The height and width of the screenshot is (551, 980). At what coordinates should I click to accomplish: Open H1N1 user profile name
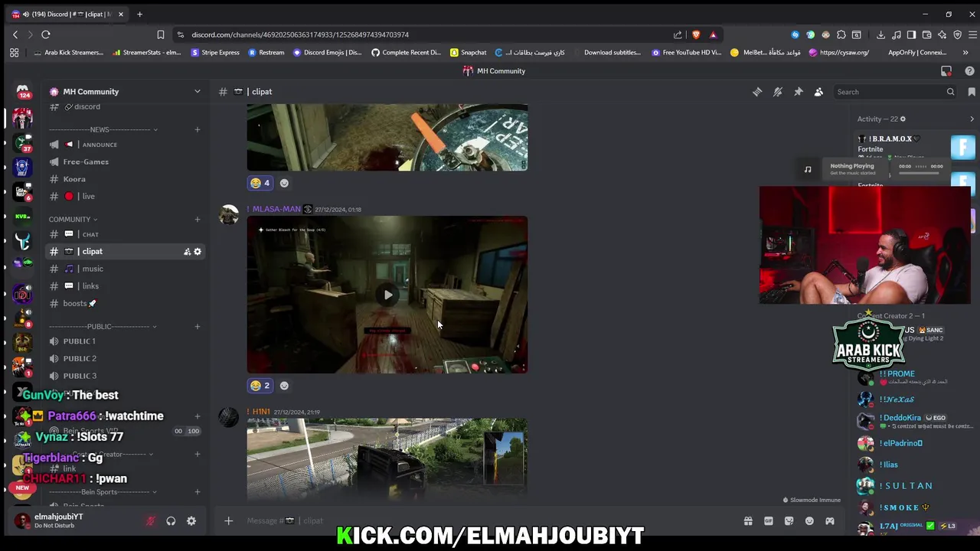[x=258, y=412]
